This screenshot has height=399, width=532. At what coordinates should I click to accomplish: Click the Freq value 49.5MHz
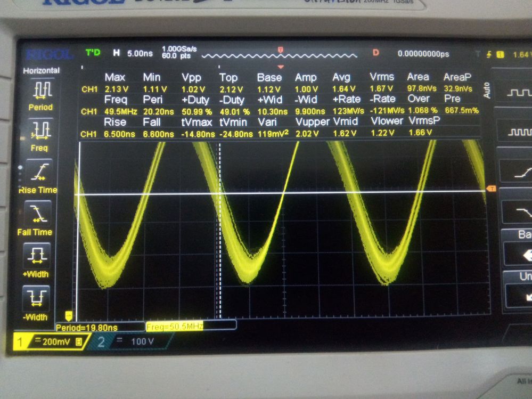(x=120, y=111)
